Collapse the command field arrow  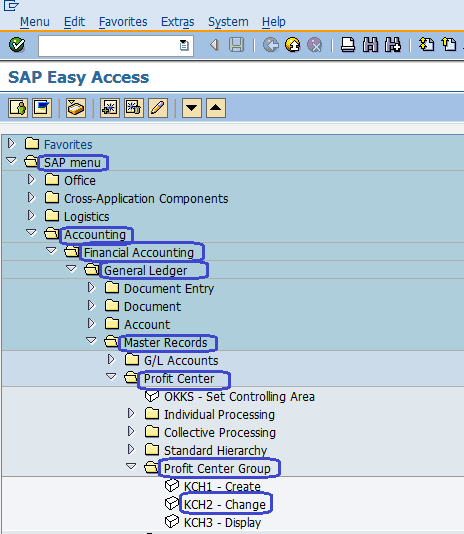214,45
